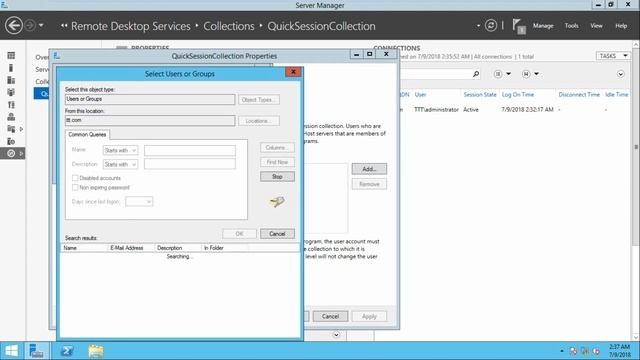640x360 pixels.
Task: Open the View menu
Action: pyautogui.click(x=596, y=26)
